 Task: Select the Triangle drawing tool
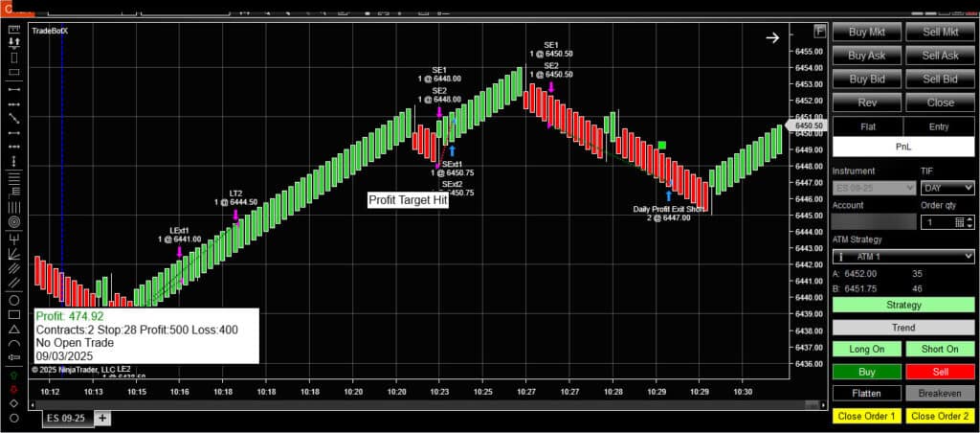(x=13, y=330)
